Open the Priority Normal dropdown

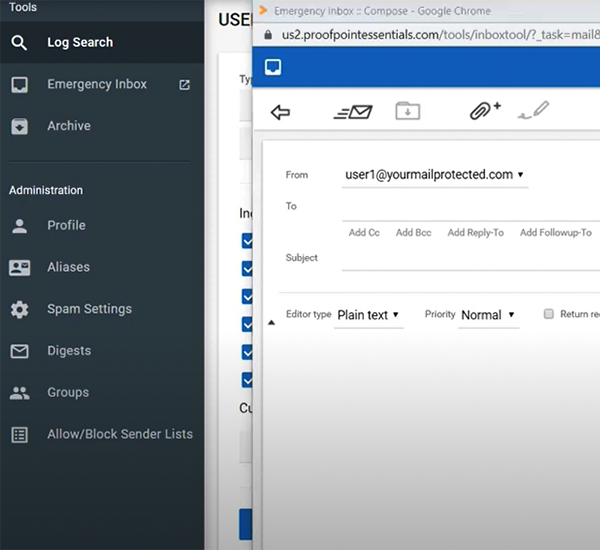(488, 315)
